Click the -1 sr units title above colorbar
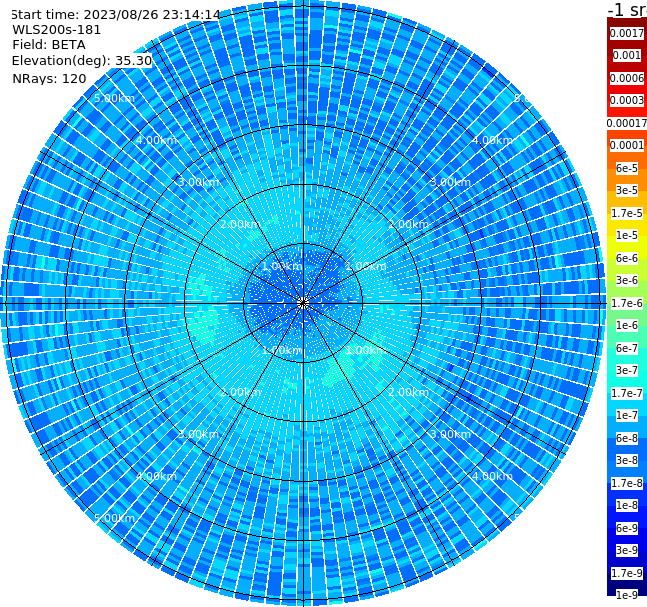Viewport: 647px width, 607px height. pyautogui.click(x=627, y=10)
